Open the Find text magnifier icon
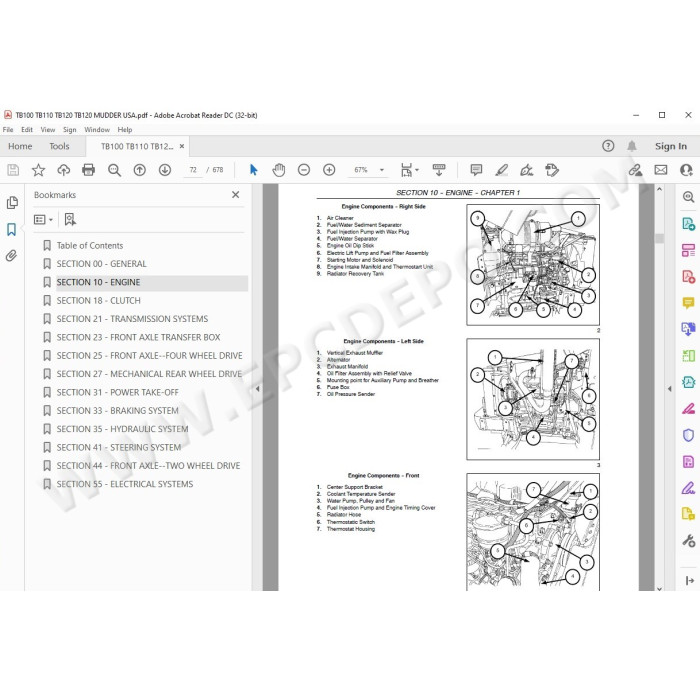 coord(114,170)
